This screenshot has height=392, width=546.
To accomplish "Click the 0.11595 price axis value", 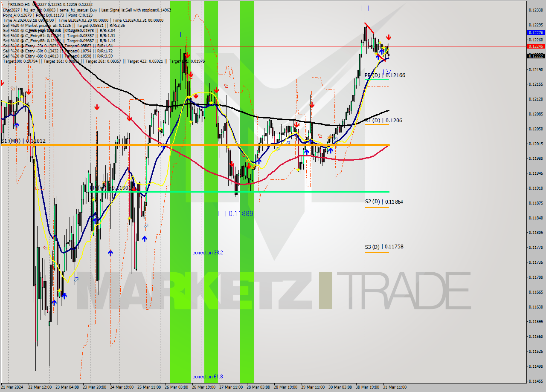I will click(535, 321).
